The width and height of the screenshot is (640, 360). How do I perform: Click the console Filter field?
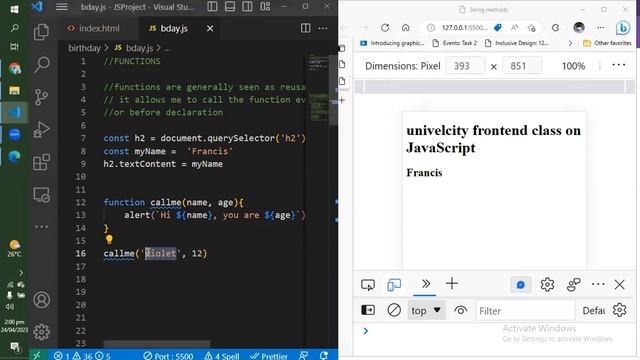pyautogui.click(x=525, y=311)
